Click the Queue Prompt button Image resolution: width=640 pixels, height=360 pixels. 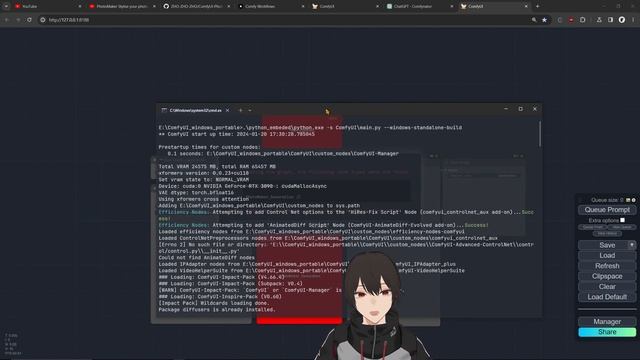607,210
